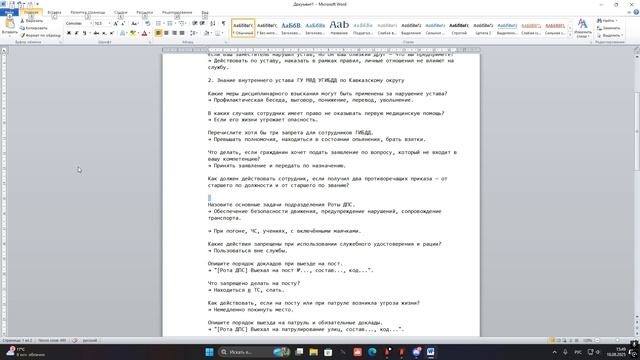Image resolution: width=640 pixels, height=360 pixels.
Task: Toggle Italic formatting
Action: pos(76,33)
